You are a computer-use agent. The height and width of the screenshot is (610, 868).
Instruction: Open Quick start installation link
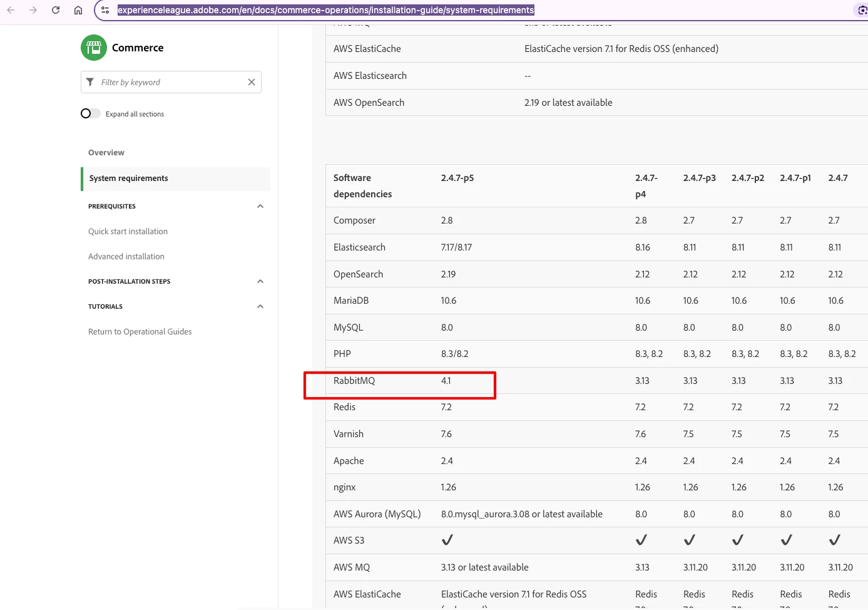pos(128,231)
